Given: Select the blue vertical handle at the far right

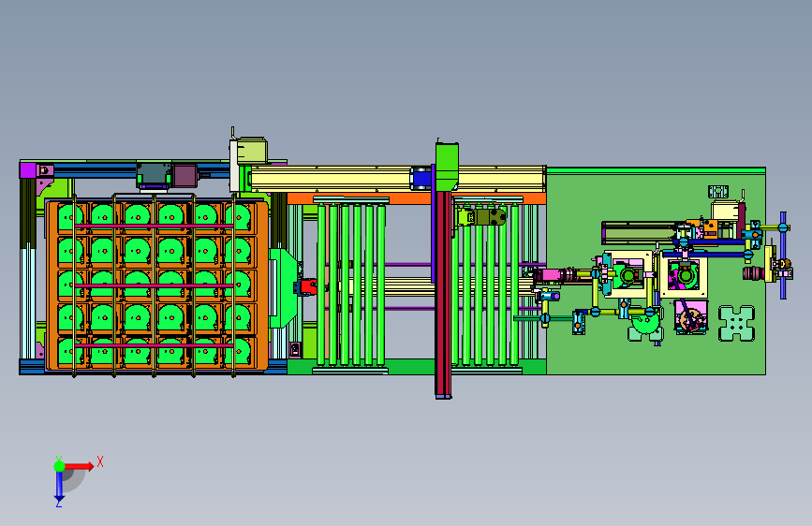Looking at the screenshot, I should [783, 256].
